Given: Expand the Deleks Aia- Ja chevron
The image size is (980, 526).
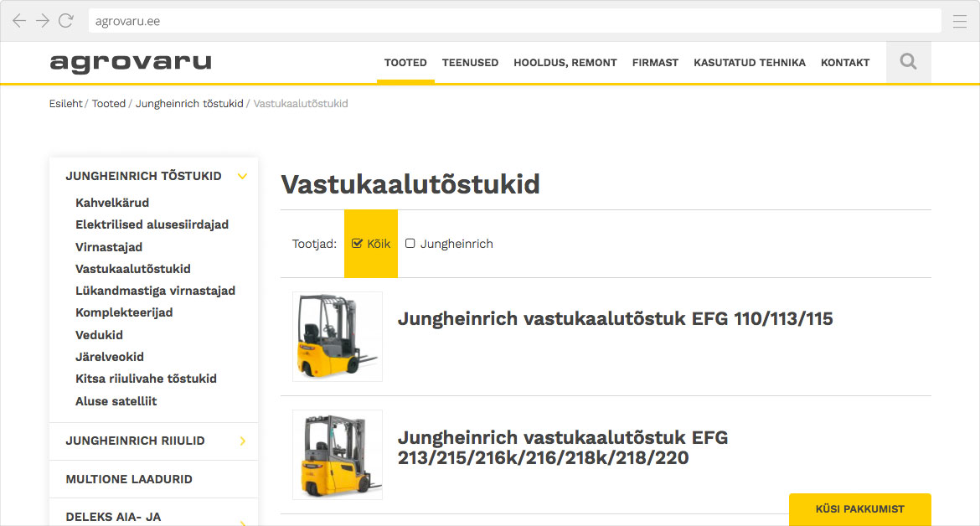Looking at the screenshot, I should click(243, 523).
